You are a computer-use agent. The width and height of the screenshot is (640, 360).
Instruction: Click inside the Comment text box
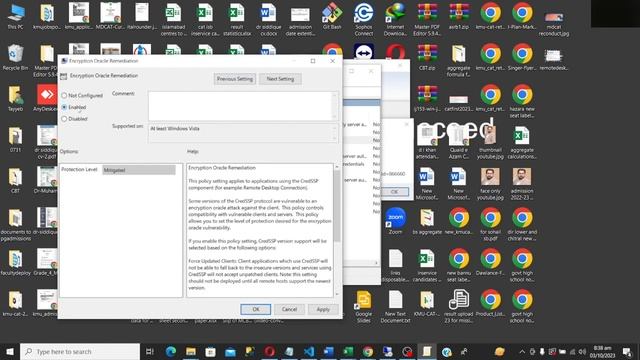coord(241,106)
